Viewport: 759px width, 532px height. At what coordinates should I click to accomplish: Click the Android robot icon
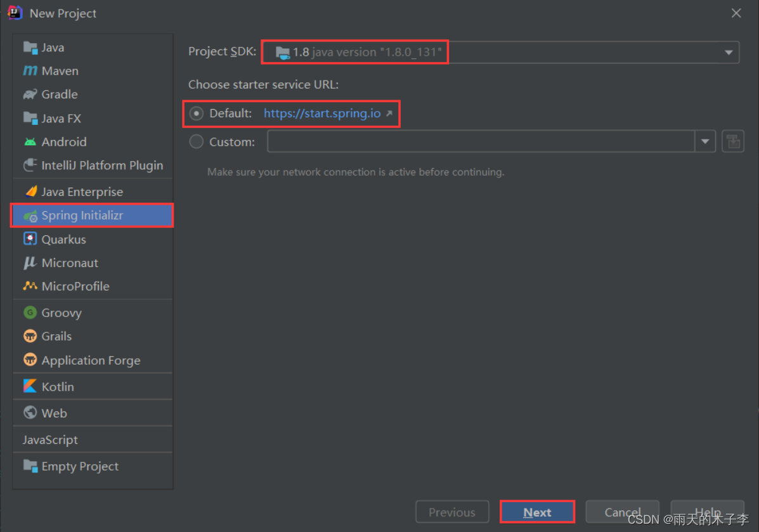[30, 142]
